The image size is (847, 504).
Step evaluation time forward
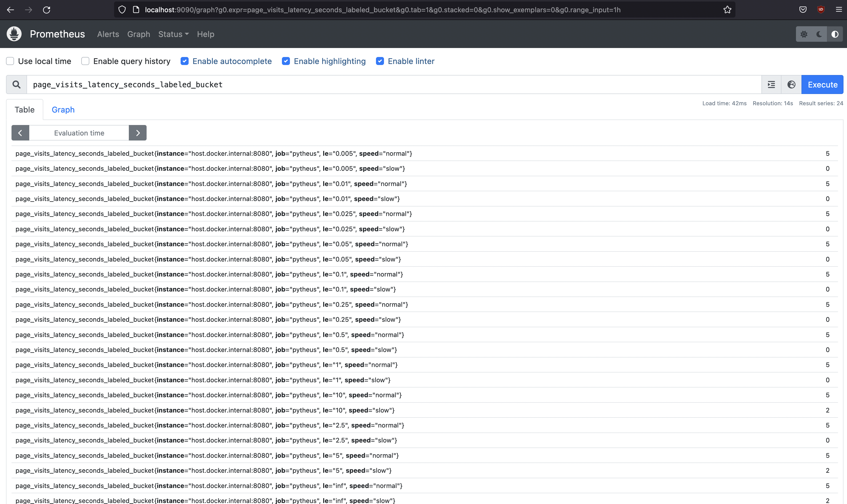click(138, 133)
